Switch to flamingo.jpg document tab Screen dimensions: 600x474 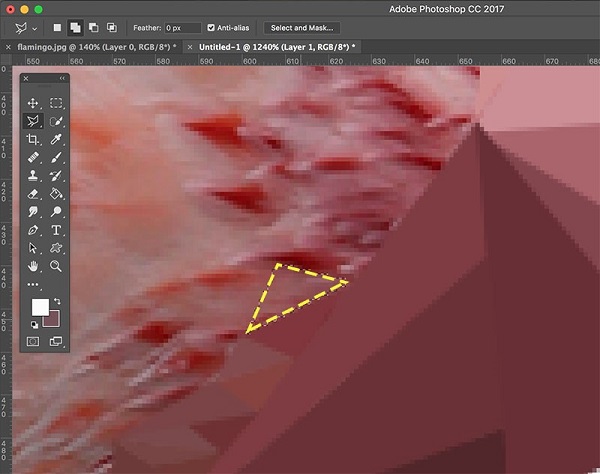pos(97,47)
